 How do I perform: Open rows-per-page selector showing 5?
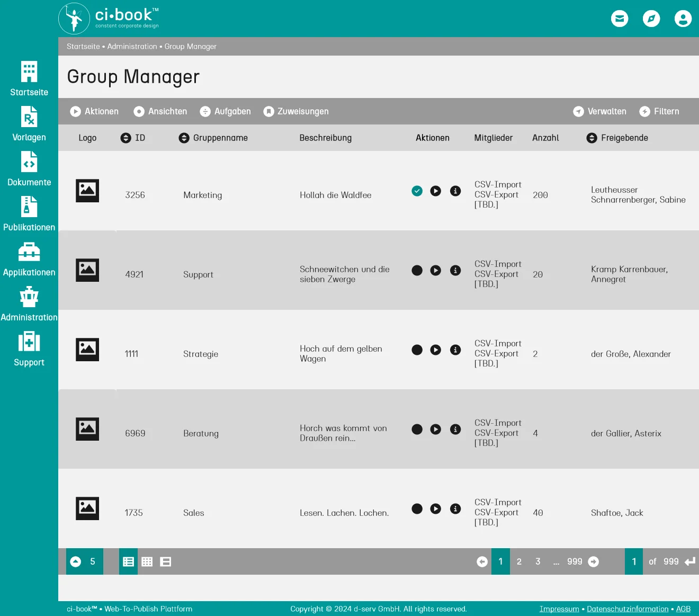[85, 561]
